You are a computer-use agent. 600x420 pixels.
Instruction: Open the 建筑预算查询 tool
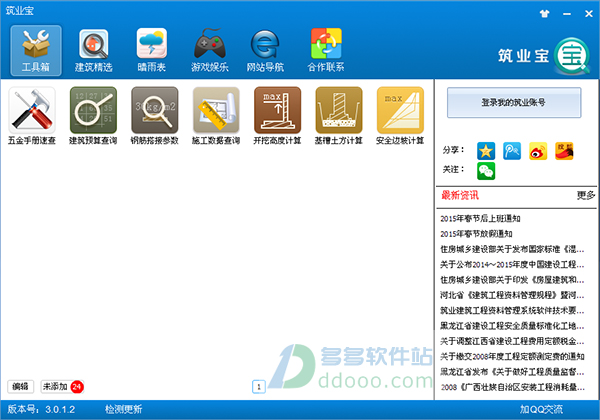pyautogui.click(x=93, y=116)
